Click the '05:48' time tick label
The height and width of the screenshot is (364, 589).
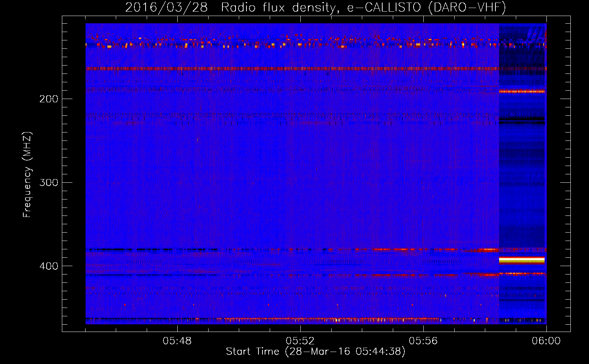(x=177, y=341)
